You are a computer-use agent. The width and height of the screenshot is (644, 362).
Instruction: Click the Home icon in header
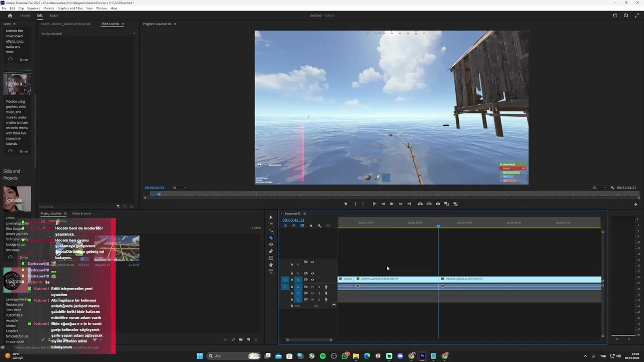(x=10, y=16)
